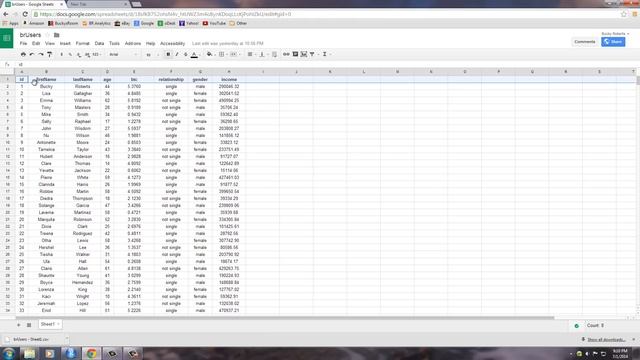
Task: Bookmark this page with the address bar star
Action: pos(624,14)
